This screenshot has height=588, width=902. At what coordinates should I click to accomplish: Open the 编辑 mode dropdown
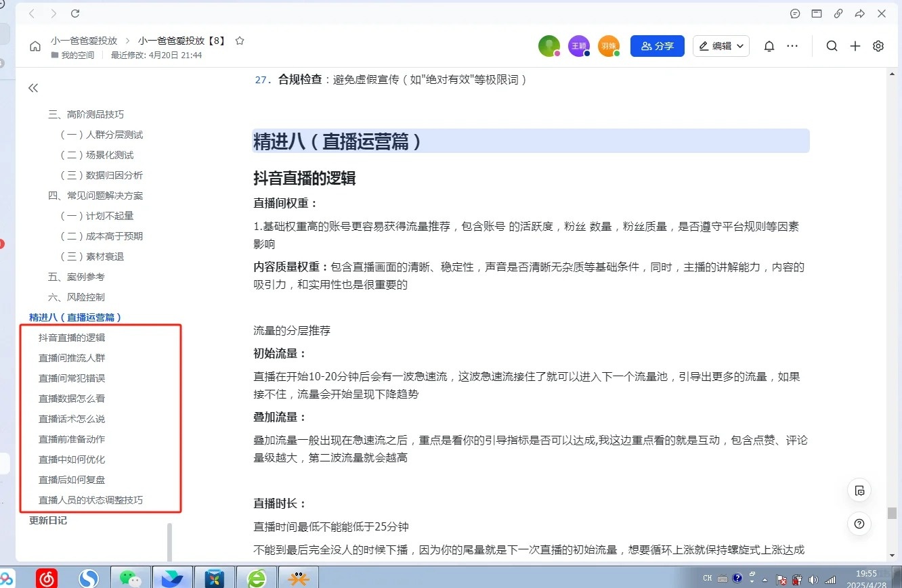coord(721,46)
